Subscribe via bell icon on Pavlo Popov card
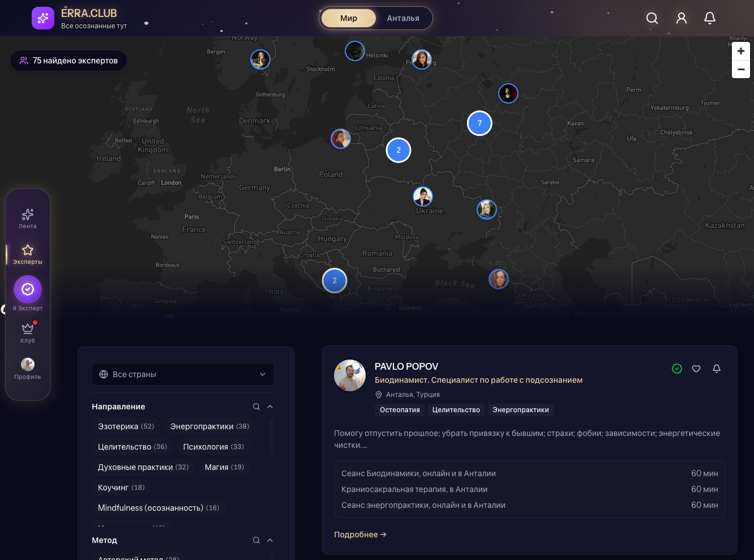This screenshot has width=754, height=560. coord(716,369)
